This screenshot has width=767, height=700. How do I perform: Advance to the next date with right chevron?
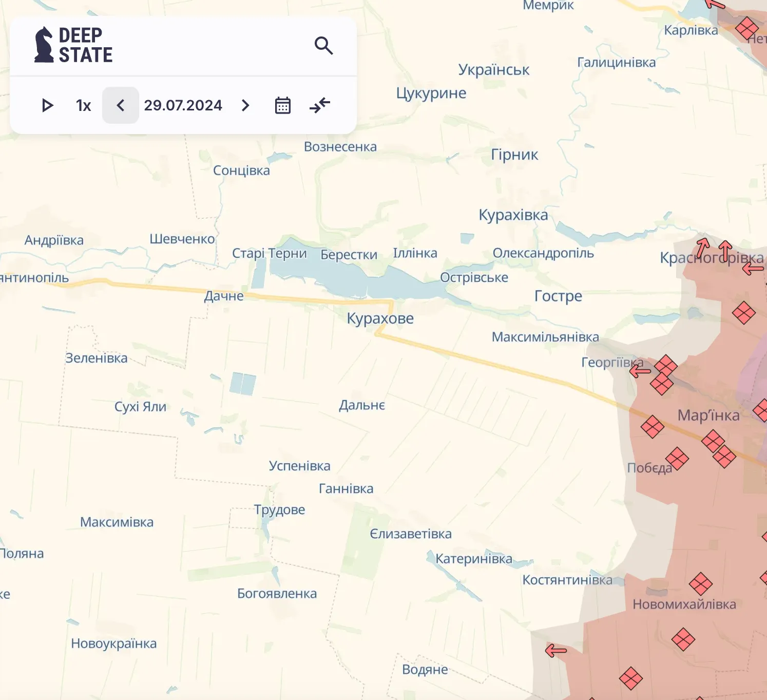click(245, 105)
